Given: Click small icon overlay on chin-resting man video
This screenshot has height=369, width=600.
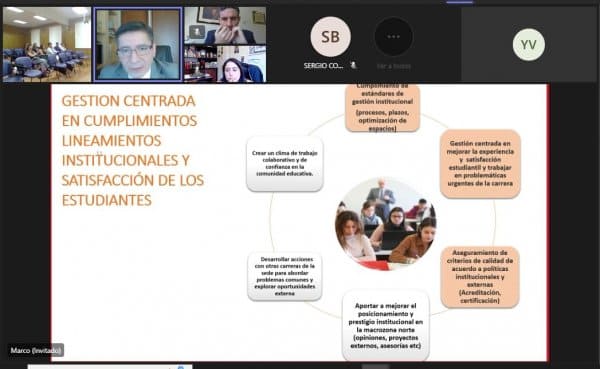Looking at the screenshot, I should (197, 32).
